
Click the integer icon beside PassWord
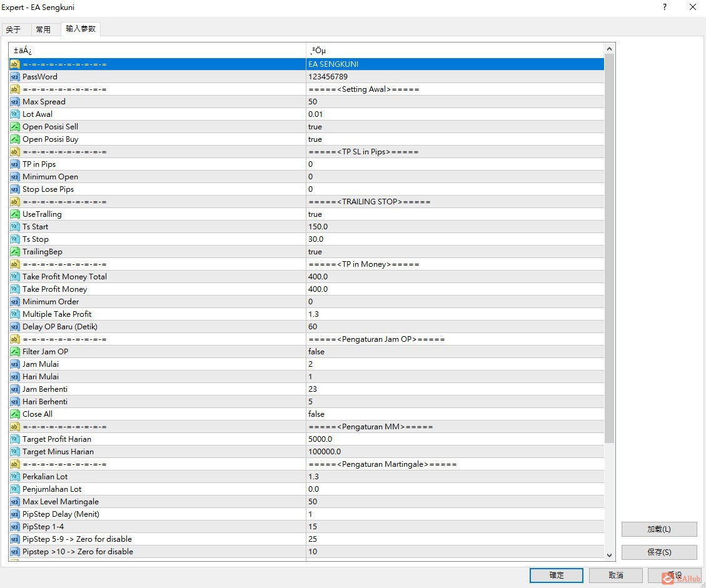click(15, 77)
